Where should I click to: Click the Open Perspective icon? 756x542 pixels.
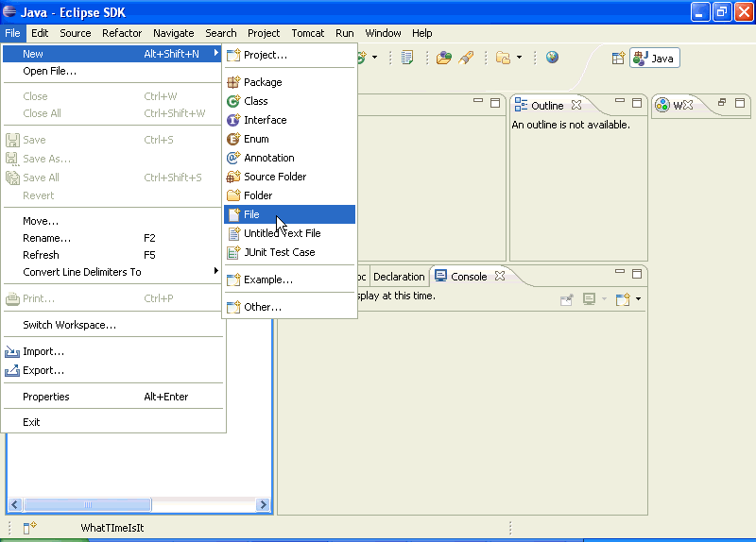(x=618, y=58)
